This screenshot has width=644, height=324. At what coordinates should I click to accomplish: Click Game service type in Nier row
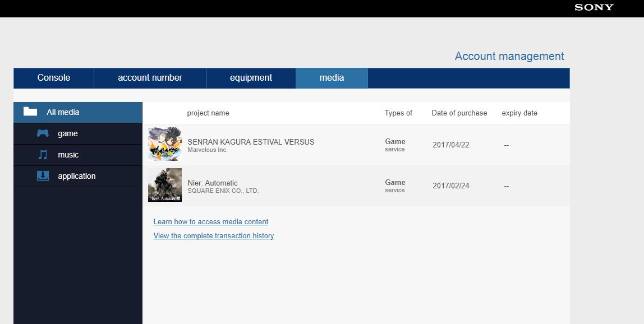[x=395, y=186]
